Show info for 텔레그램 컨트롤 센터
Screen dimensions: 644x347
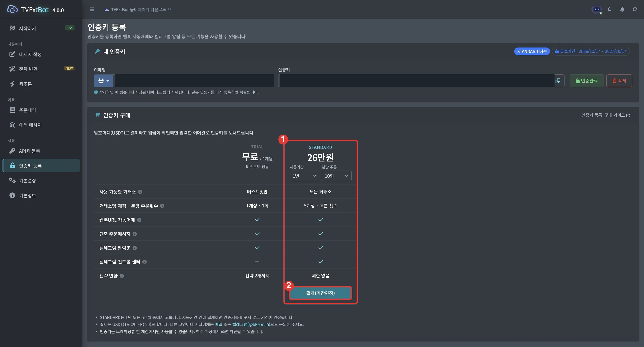coord(144,262)
